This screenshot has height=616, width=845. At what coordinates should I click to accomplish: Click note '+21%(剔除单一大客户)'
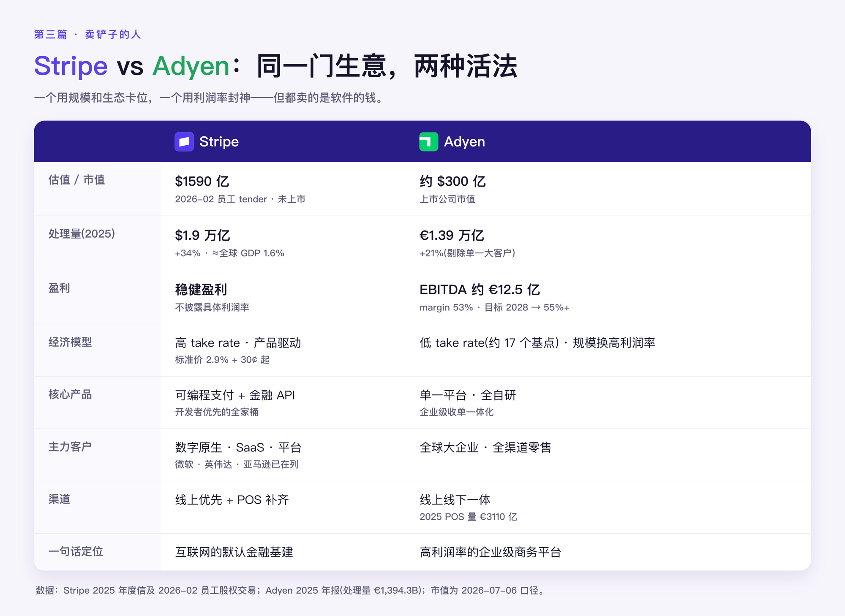pos(467,253)
